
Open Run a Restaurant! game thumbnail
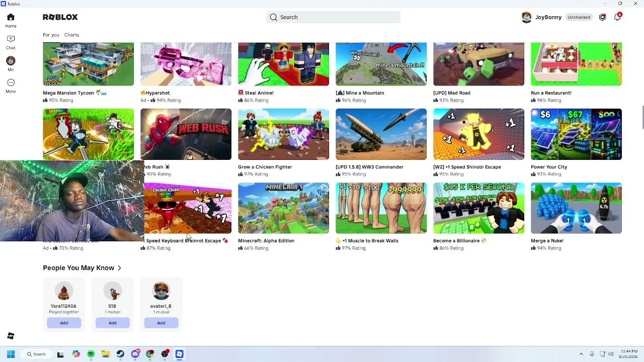(x=577, y=64)
